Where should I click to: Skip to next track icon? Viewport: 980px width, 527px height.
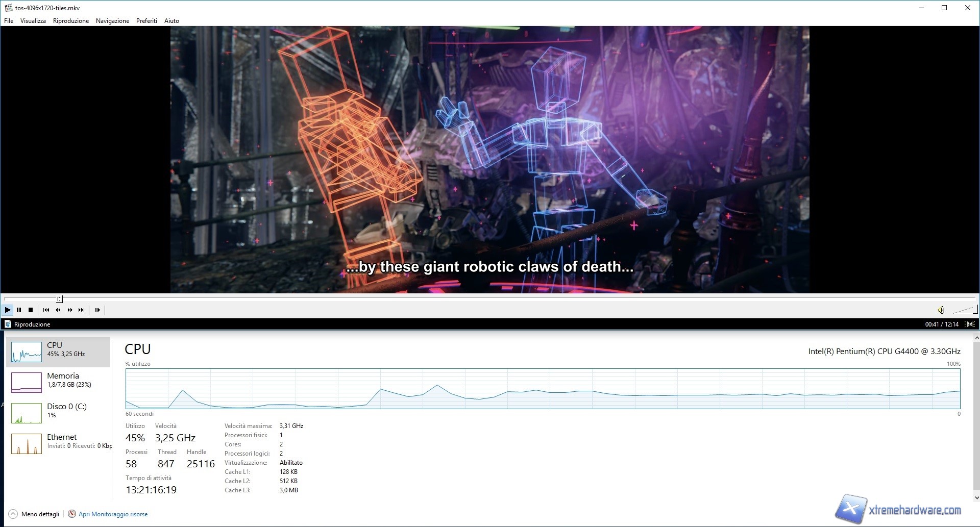[x=82, y=310]
